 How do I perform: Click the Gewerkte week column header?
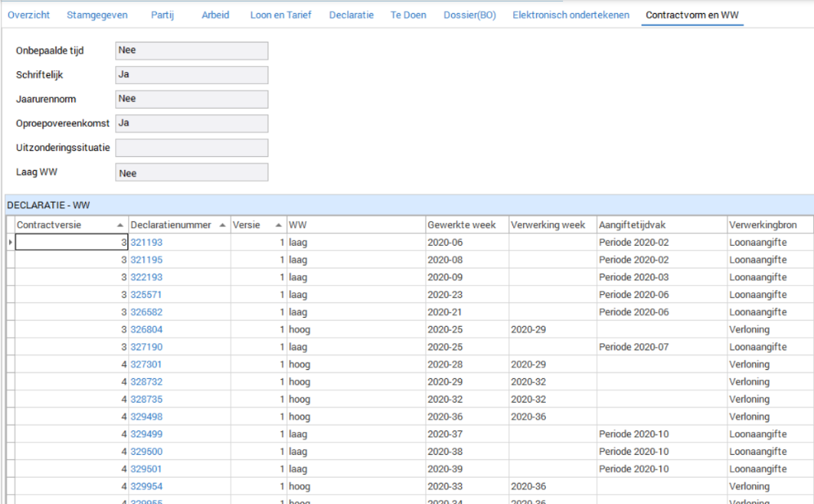[466, 225]
